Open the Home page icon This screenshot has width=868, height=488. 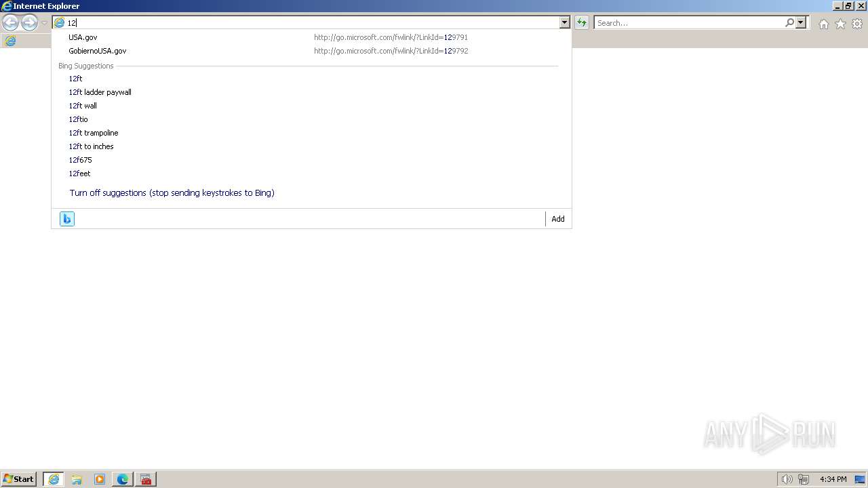pos(823,24)
